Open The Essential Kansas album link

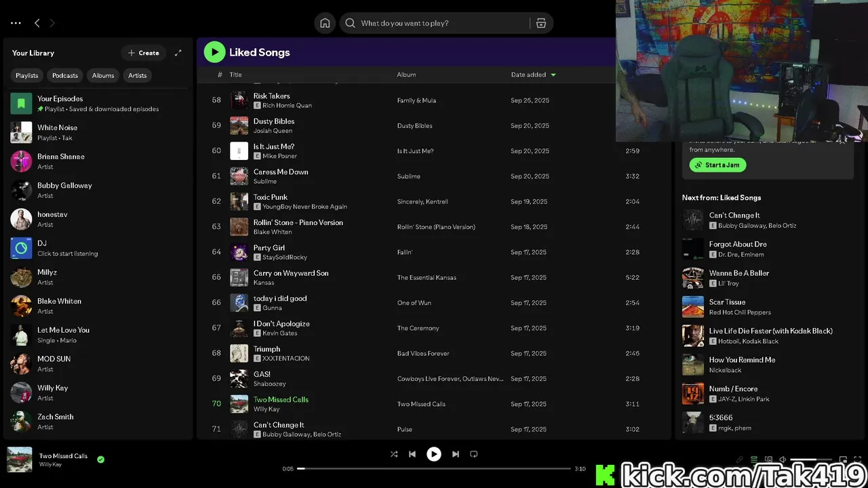[x=427, y=278]
